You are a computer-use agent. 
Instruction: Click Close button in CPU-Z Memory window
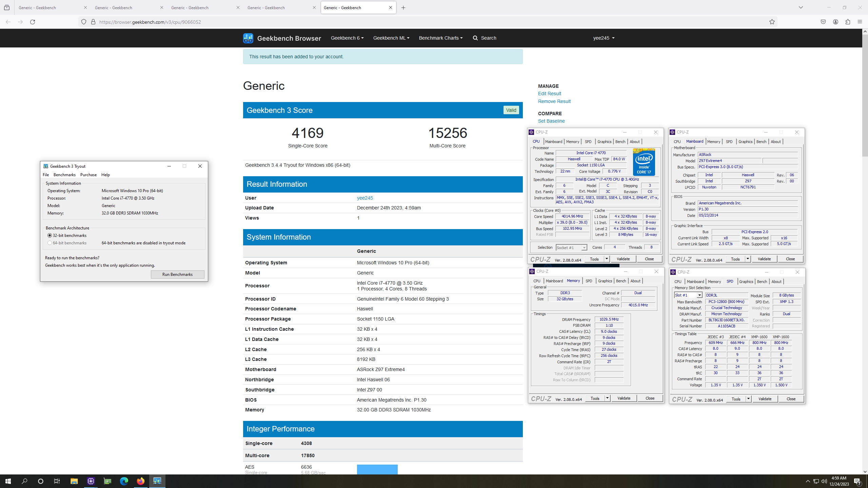(x=650, y=398)
